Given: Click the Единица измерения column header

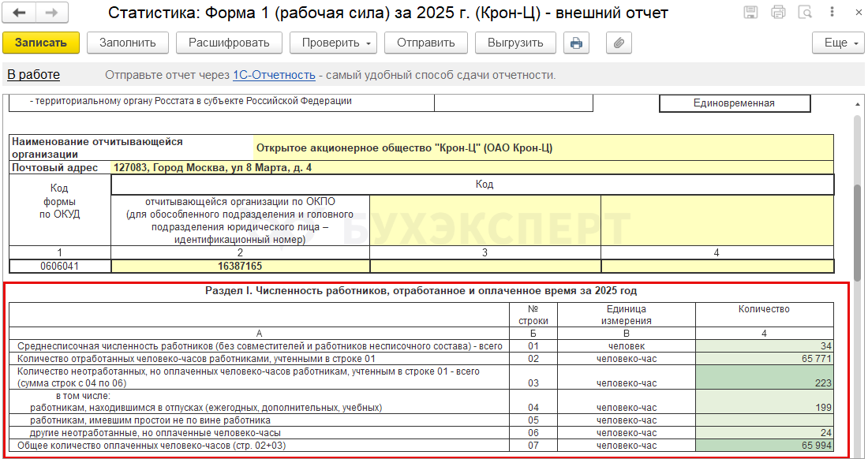Looking at the screenshot, I should pos(626,315).
